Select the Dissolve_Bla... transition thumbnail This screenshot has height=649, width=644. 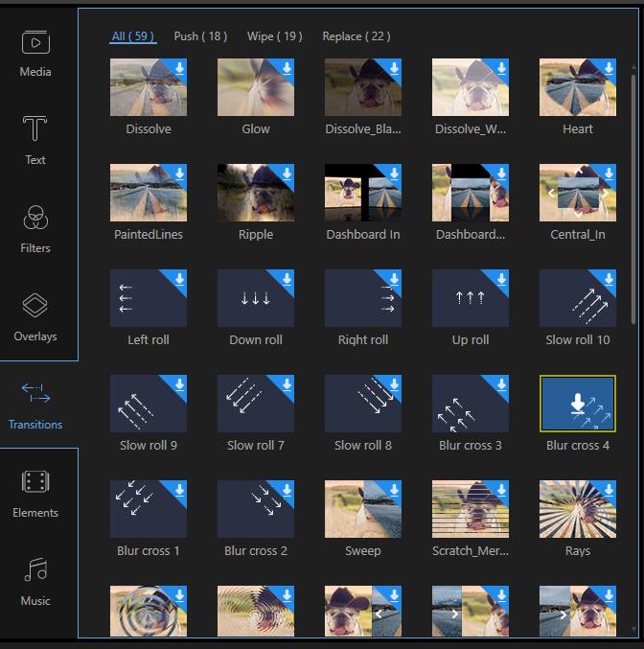[x=363, y=87]
